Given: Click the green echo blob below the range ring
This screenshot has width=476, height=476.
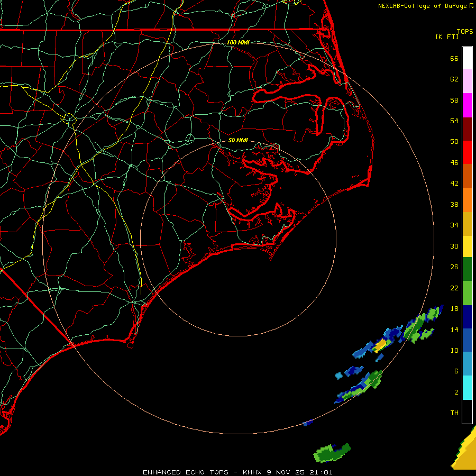Looking at the screenshot, I should (332, 453).
